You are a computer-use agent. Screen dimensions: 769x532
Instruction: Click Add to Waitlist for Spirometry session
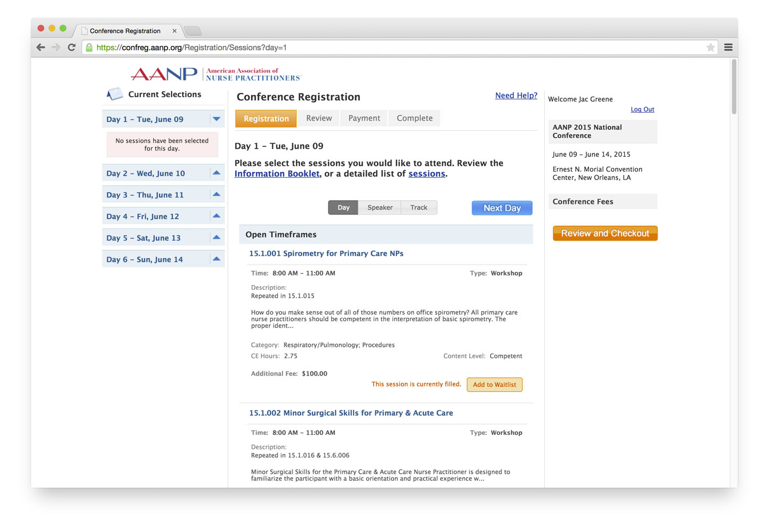[495, 385]
